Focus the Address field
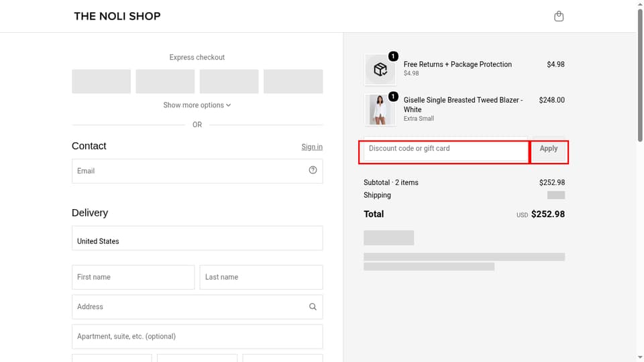 pos(197,307)
